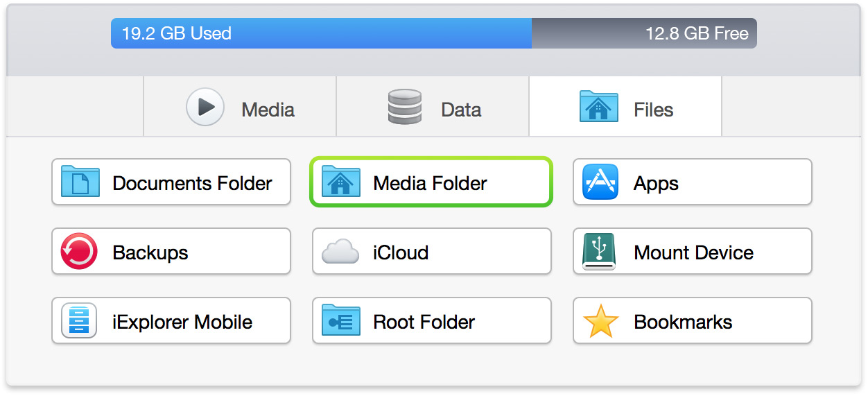Image resolution: width=868 pixels, height=396 pixels.
Task: Open the Root Folder label
Action: pos(424,322)
